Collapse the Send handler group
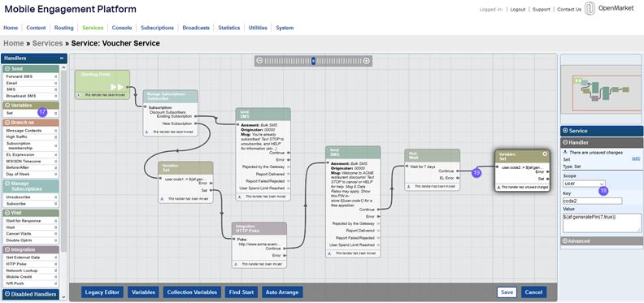Viewport: 644px width, 303px height. point(8,69)
